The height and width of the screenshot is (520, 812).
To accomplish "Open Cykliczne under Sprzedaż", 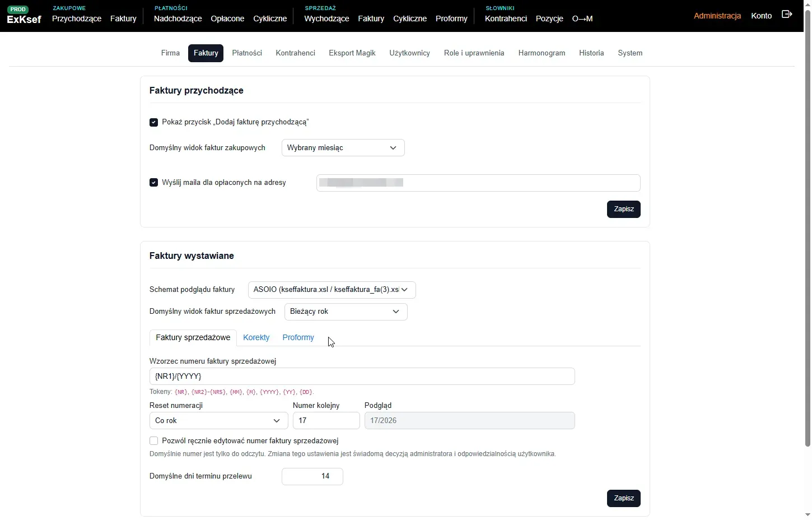I will coord(410,18).
